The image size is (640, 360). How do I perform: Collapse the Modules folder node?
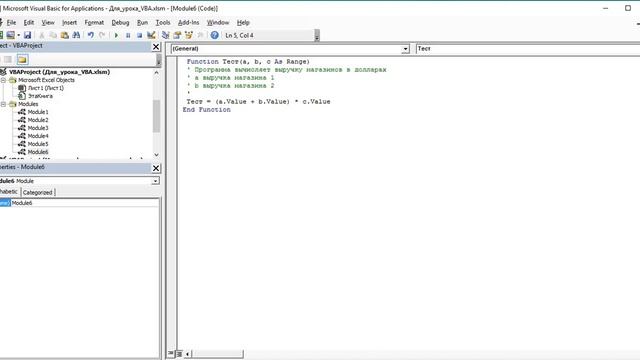click(3, 104)
